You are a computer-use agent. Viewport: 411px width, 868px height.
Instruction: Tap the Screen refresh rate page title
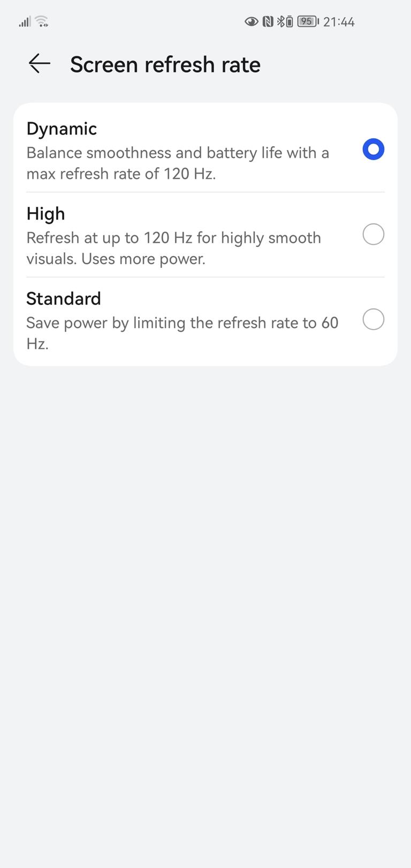tap(165, 64)
